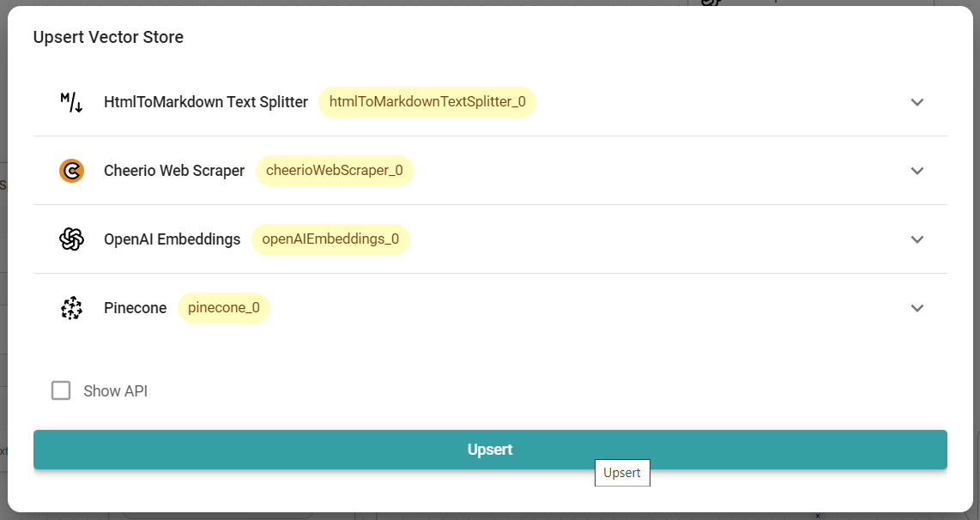Click the "Show API" label text
This screenshot has width=980, height=520.
(115, 391)
